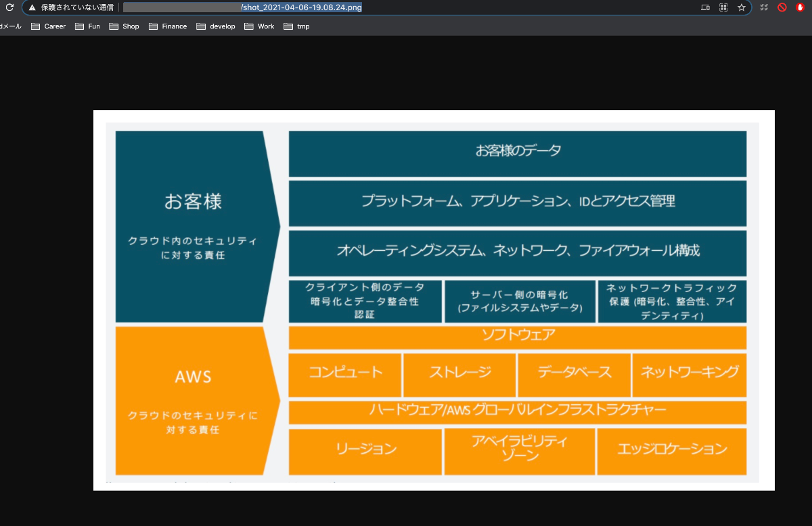Click the リージョン box
The height and width of the screenshot is (526, 812).
365,451
